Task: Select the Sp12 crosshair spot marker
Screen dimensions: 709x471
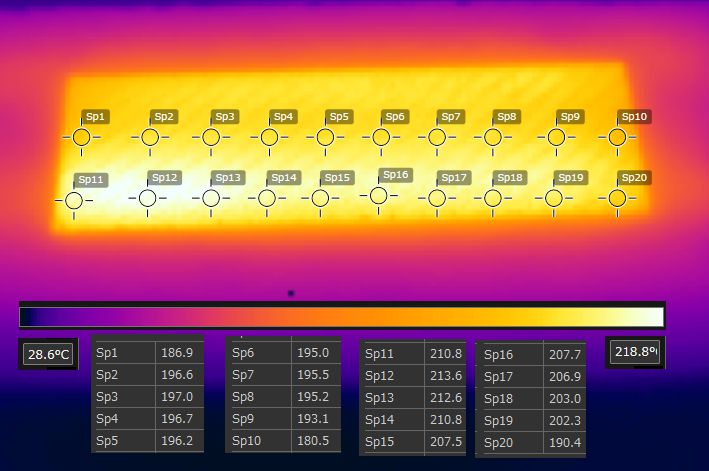Action: pyautogui.click(x=147, y=198)
